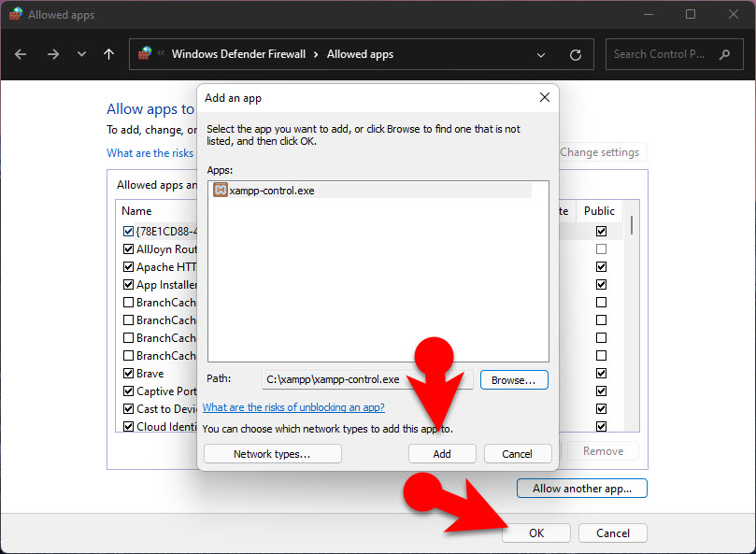Image resolution: width=756 pixels, height=554 pixels.
Task: Click the Browse button
Action: (x=514, y=380)
